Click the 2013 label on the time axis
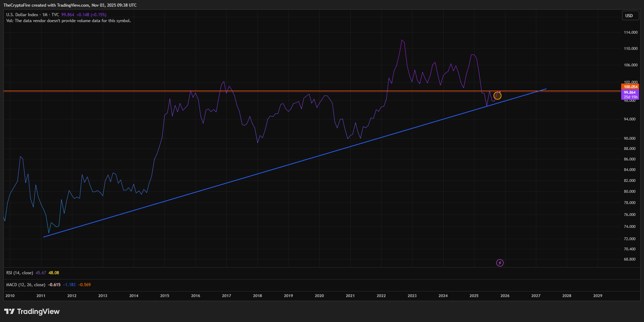This screenshot has width=644, height=322. [103, 296]
